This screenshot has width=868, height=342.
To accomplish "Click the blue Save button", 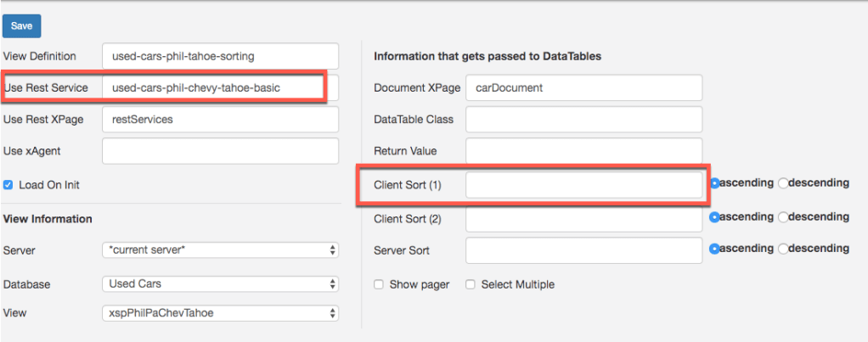I will (x=21, y=26).
